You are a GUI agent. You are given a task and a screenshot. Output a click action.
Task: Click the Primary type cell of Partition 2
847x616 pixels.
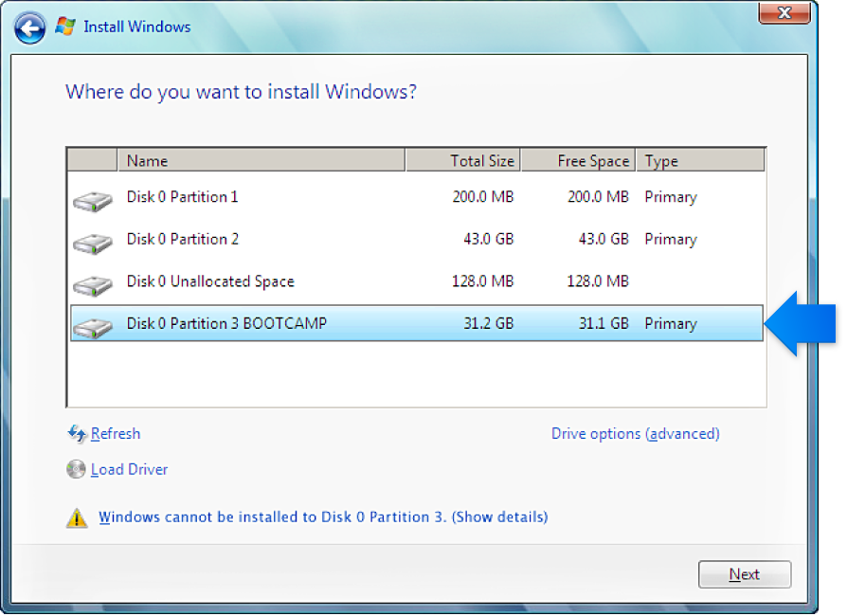point(671,240)
